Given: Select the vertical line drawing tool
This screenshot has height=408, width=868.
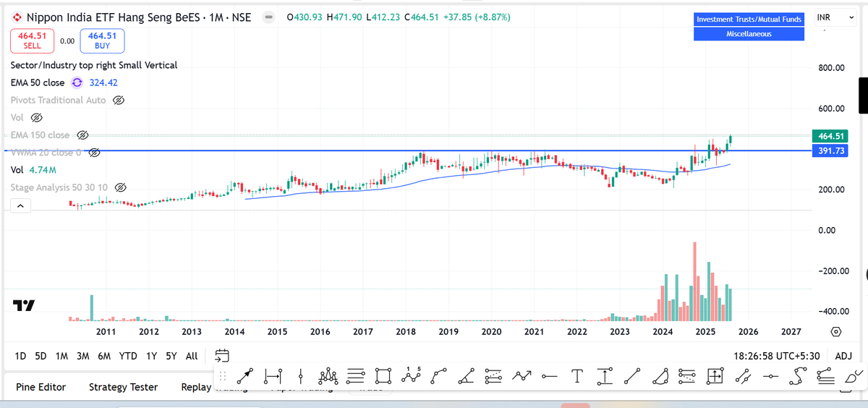Looking at the screenshot, I should [x=301, y=375].
